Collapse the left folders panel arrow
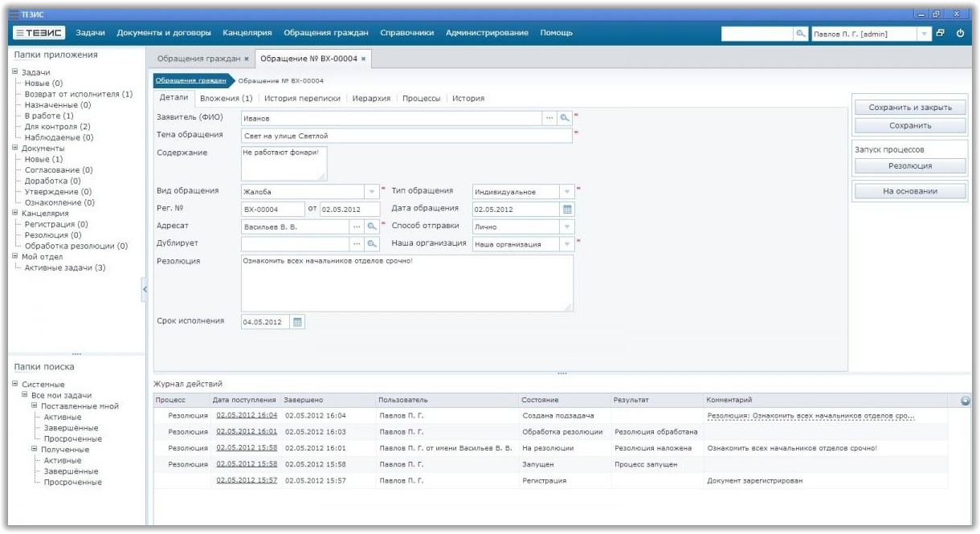The image size is (980, 534). point(144,289)
